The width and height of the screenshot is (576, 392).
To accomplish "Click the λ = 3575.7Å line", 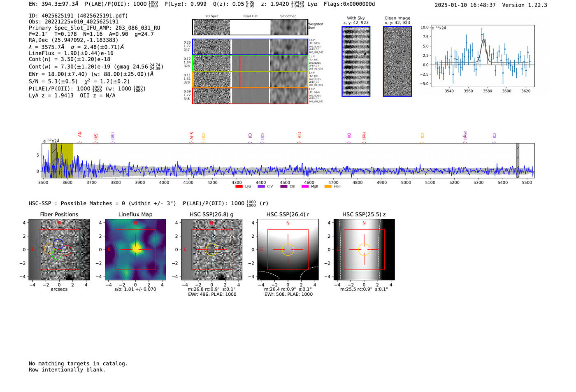I will (76, 46).
